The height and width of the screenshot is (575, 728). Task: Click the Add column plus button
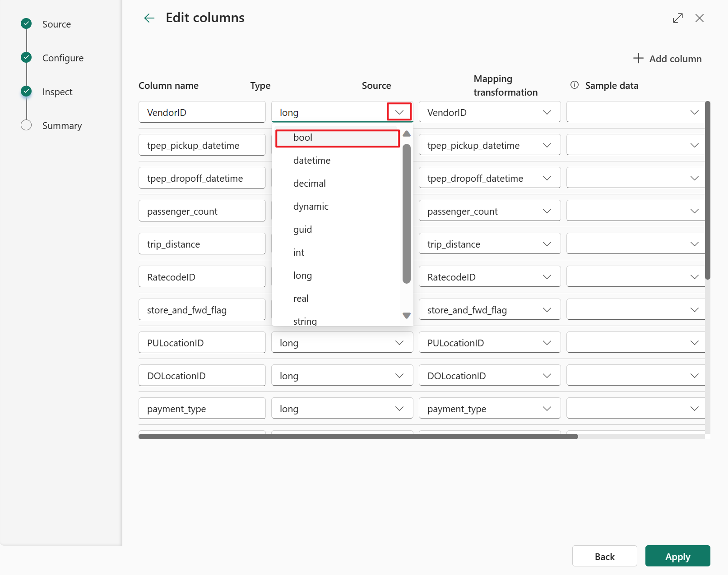(667, 59)
